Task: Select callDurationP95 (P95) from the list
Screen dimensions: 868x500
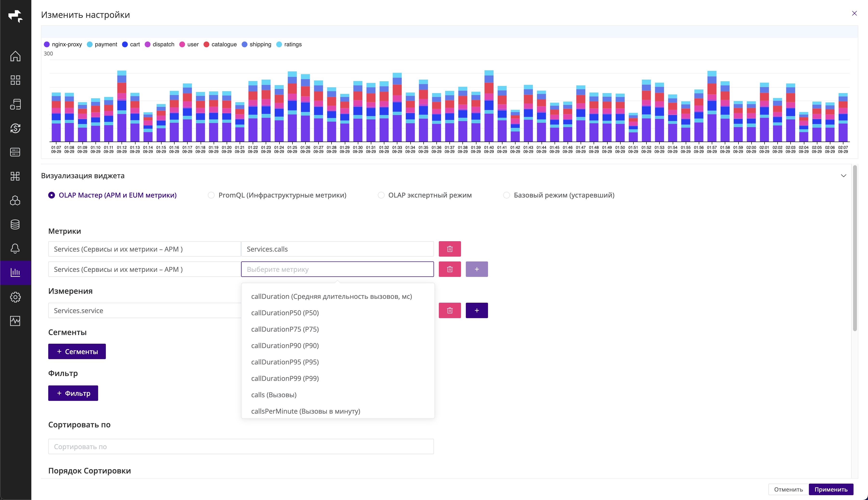Action: click(285, 362)
